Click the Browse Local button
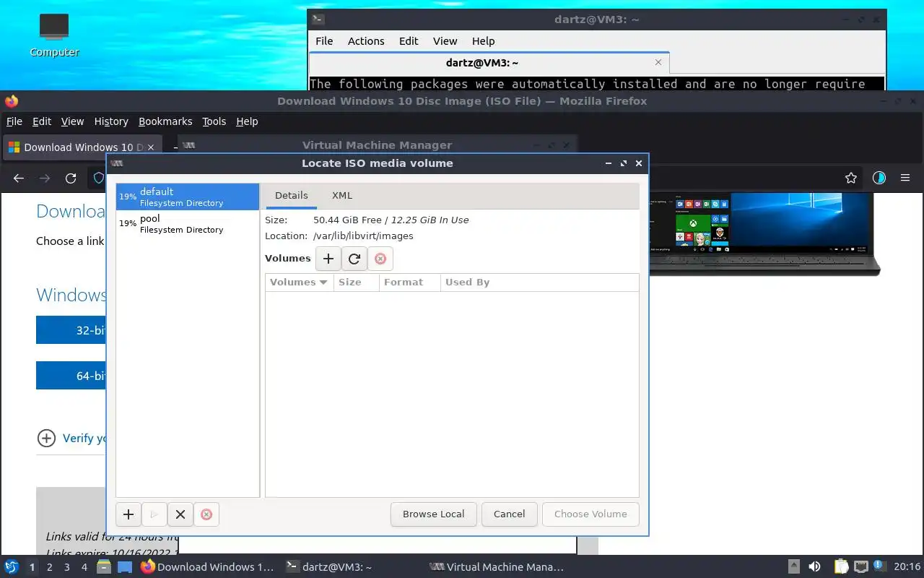 [434, 514]
